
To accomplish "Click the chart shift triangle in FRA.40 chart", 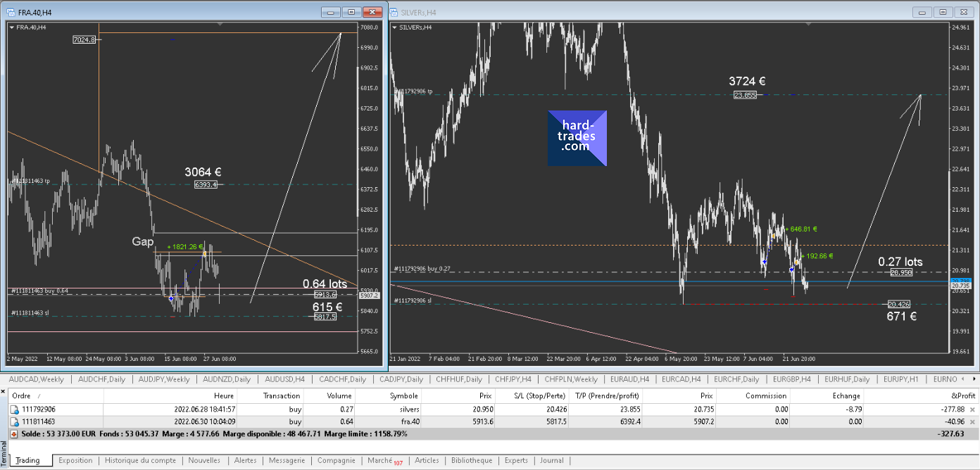I will pos(220,25).
